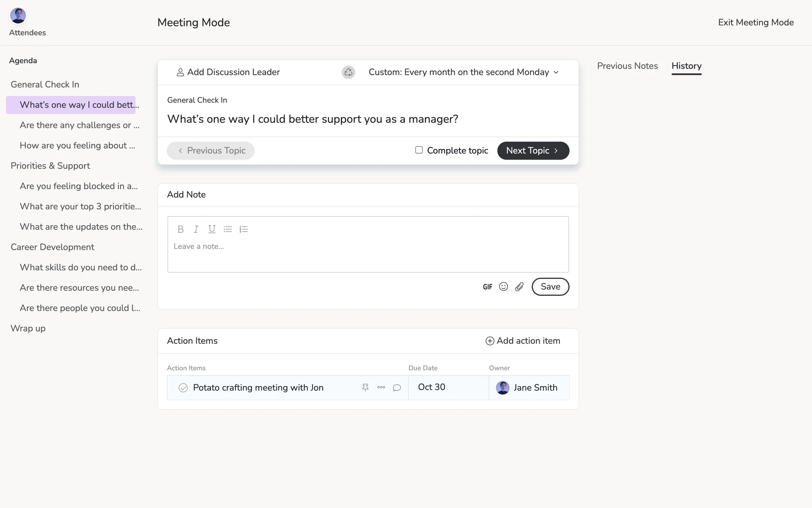Select the History tab
This screenshot has width=812, height=508.
[686, 66]
